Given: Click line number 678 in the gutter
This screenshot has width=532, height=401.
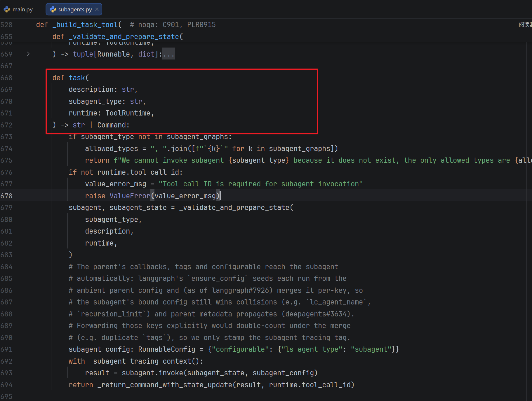Looking at the screenshot, I should click(6, 196).
